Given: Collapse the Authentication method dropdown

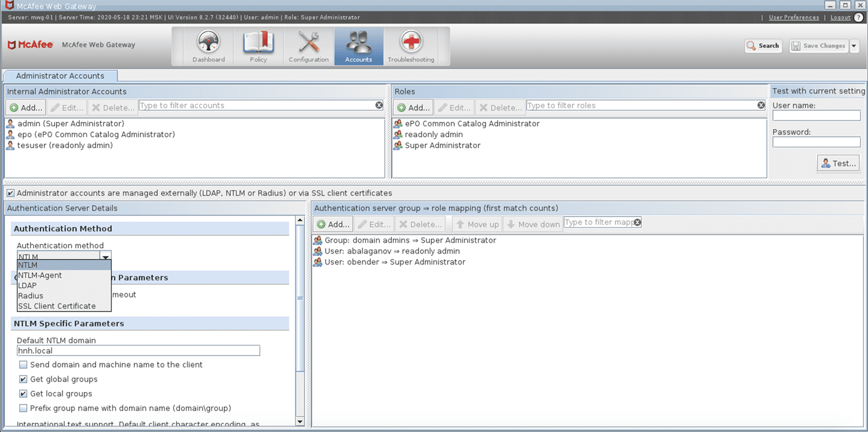Looking at the screenshot, I should 105,255.
